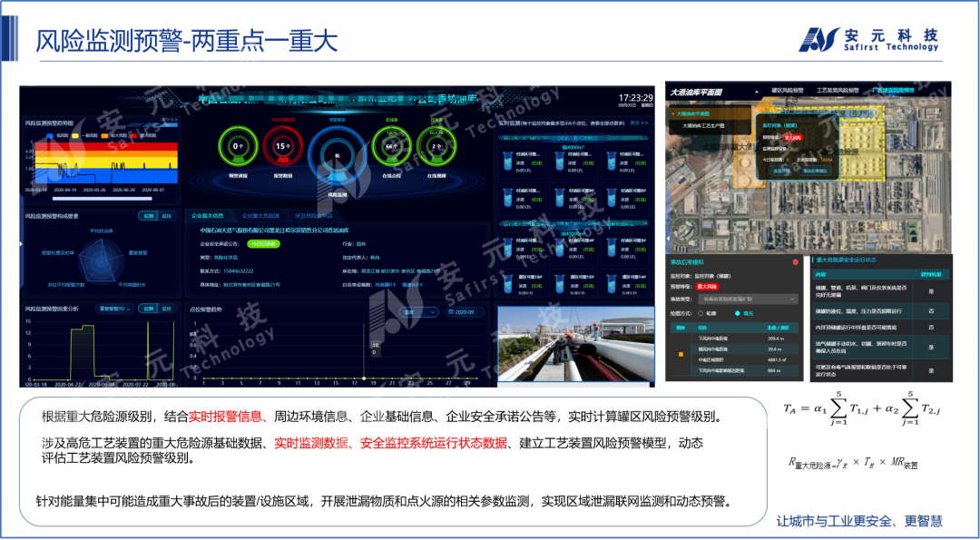Click the orange legend square in the simulation table

click(680, 355)
